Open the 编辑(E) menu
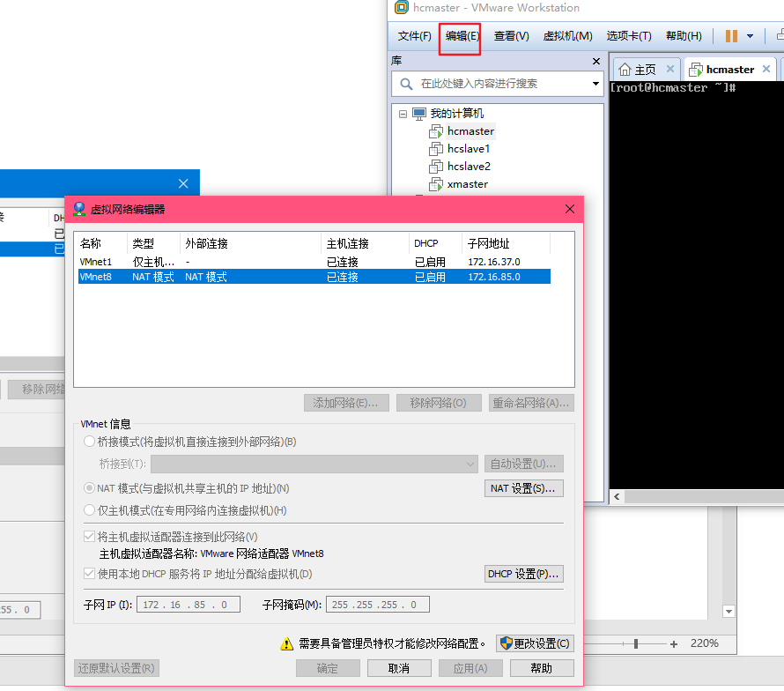Screen dimensions: 784x691 462,36
